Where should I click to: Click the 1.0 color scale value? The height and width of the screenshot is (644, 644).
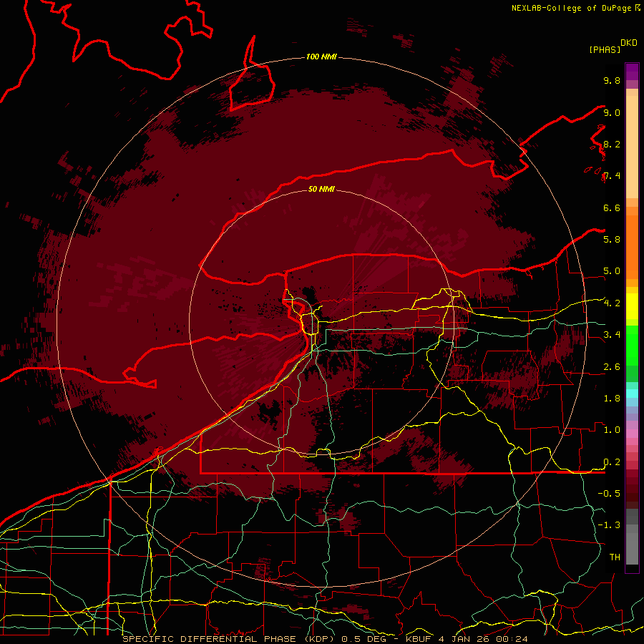point(612,430)
